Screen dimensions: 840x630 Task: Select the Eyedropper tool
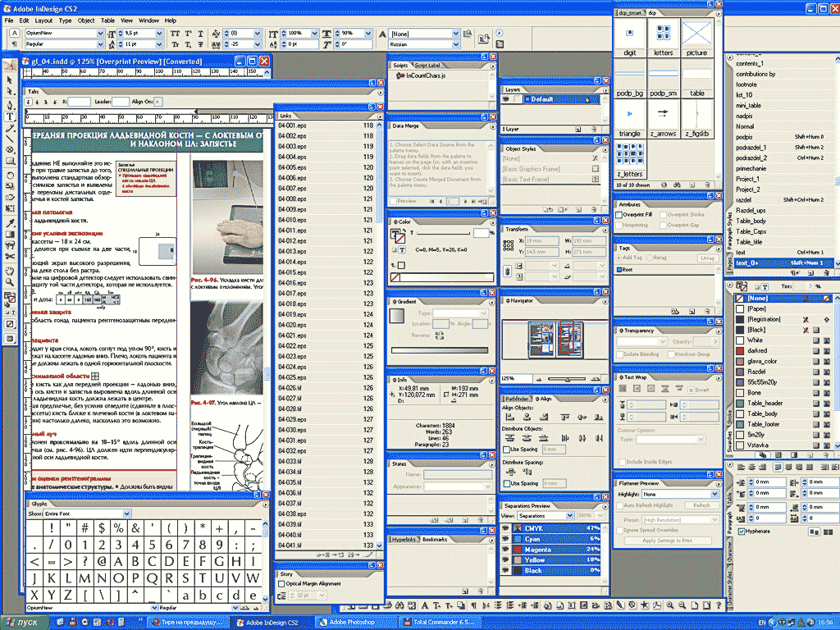coord(9,222)
